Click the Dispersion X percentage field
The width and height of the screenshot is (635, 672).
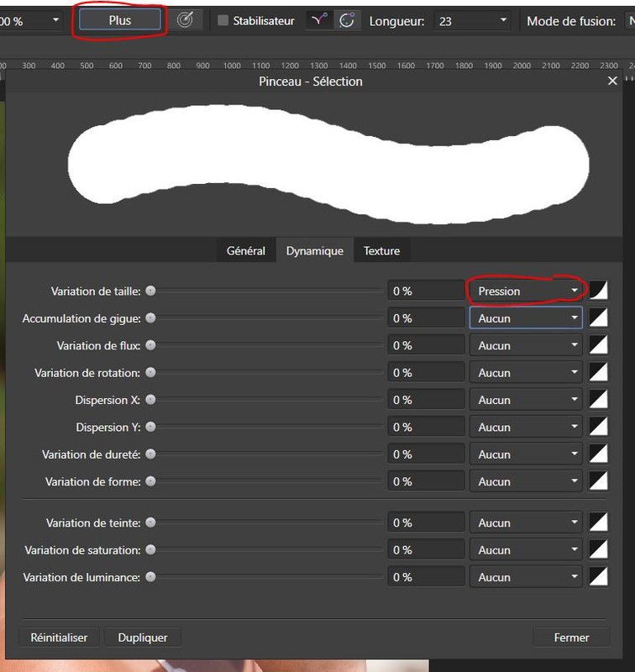pos(426,400)
